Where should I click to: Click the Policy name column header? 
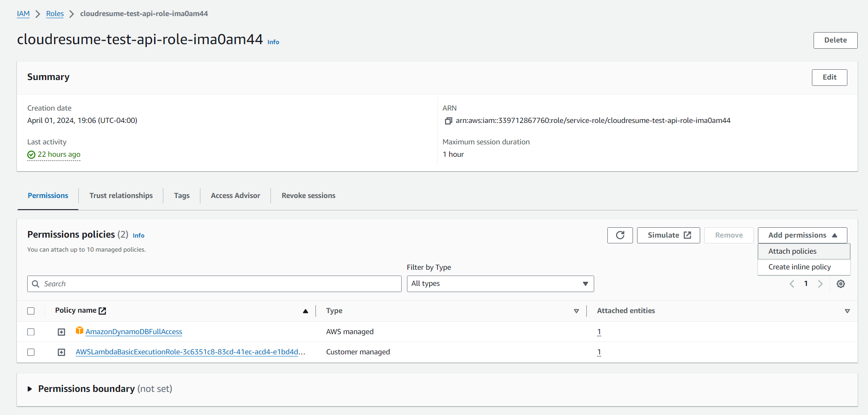point(76,310)
